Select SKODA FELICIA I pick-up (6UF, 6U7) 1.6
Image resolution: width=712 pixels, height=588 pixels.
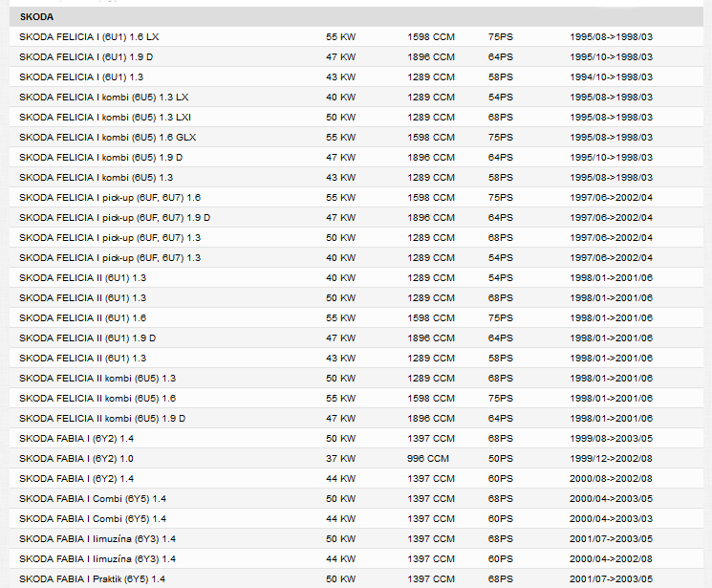coord(110,198)
